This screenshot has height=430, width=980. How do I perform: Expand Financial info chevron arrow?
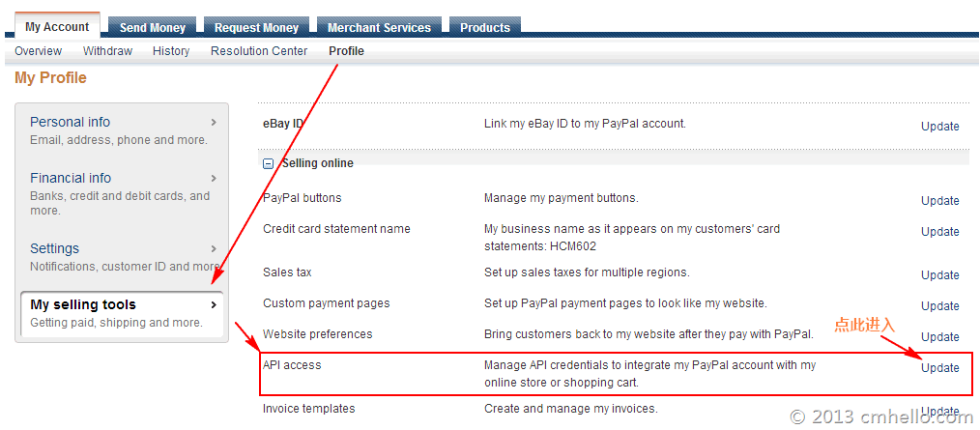coord(214,178)
